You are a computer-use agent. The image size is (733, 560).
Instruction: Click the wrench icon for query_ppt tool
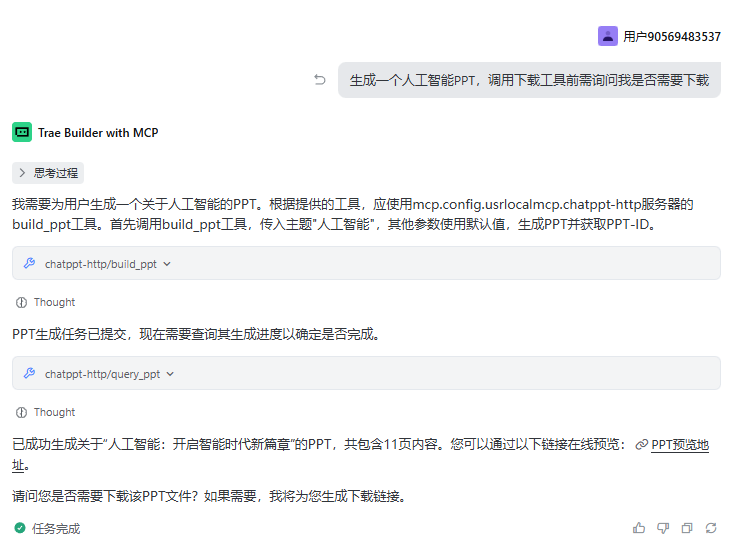pyautogui.click(x=29, y=374)
